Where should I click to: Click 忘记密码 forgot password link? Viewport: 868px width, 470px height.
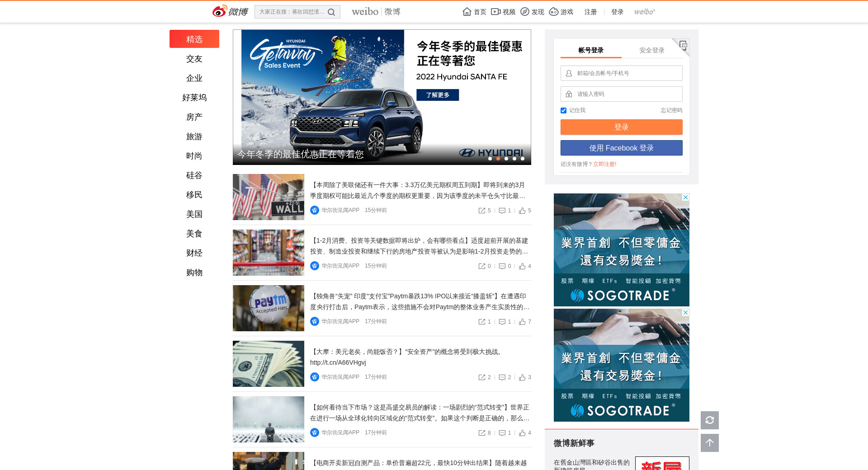(671, 110)
